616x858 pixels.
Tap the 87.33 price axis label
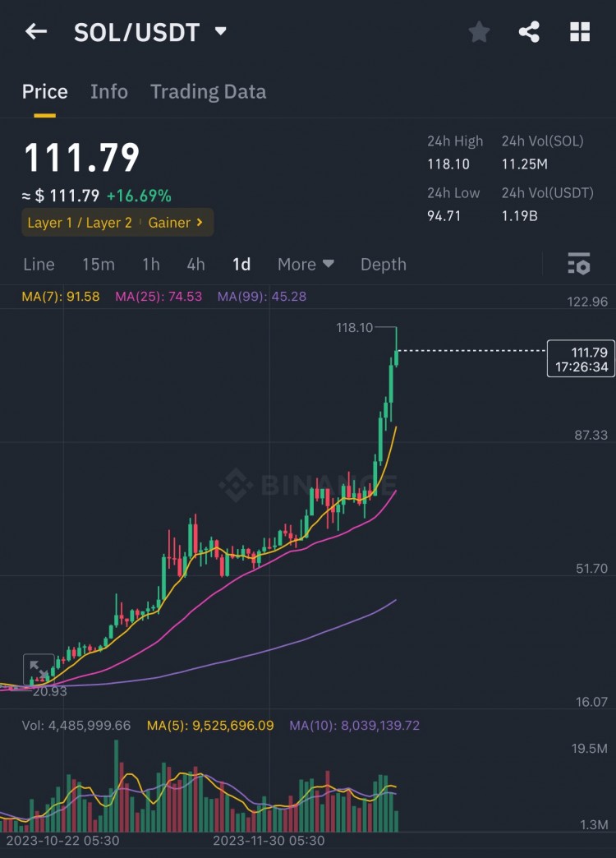(x=591, y=435)
